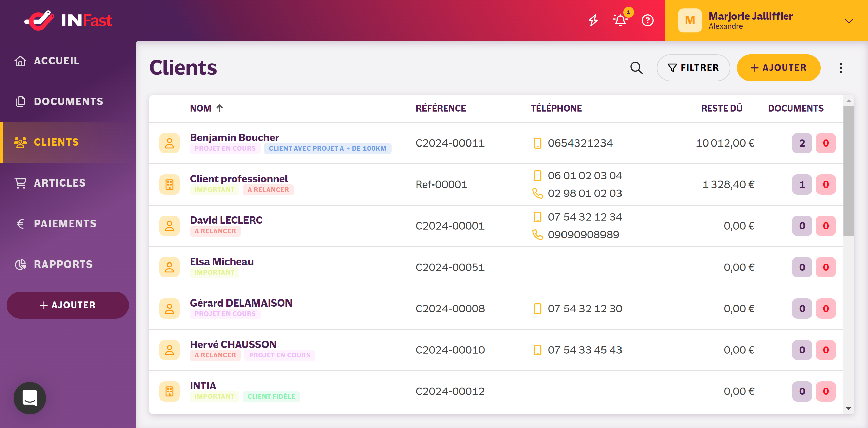Expand the Marjorie Jalliffier account dropdown
The width and height of the screenshot is (868, 428).
click(x=849, y=21)
